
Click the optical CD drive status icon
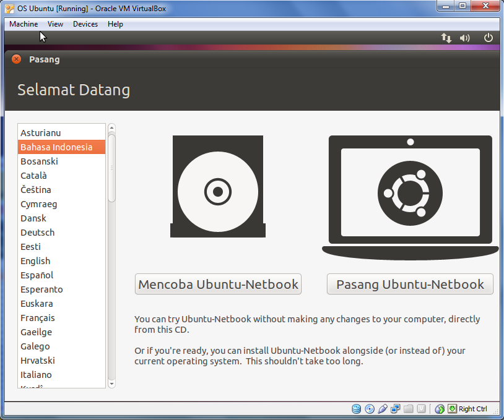pos(370,409)
